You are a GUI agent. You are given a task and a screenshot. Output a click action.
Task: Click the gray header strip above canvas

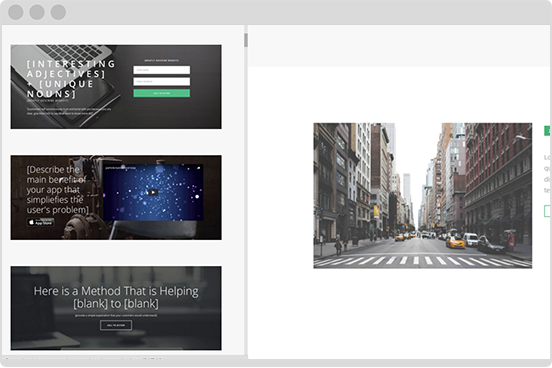pyautogui.click(x=399, y=46)
